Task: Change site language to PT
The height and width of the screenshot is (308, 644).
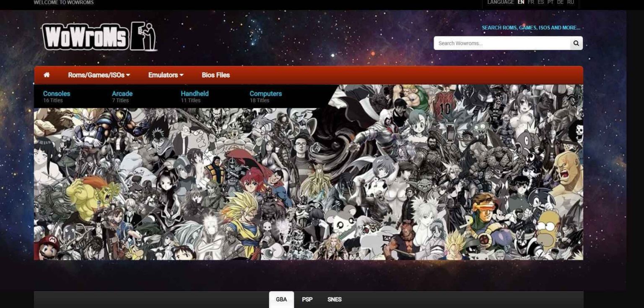Action: coord(551,3)
